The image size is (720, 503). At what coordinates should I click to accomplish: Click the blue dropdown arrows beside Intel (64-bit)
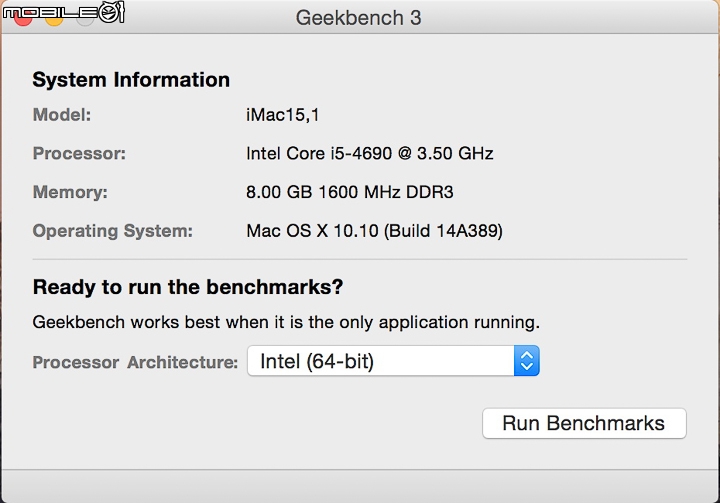[527, 361]
